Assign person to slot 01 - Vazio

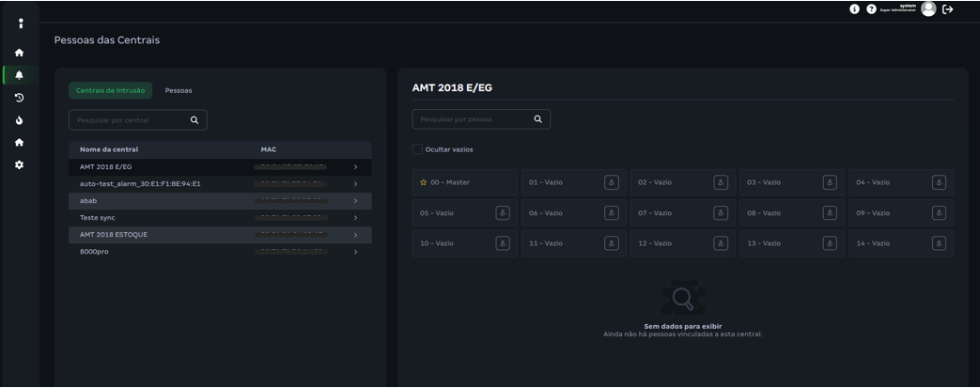tap(612, 182)
